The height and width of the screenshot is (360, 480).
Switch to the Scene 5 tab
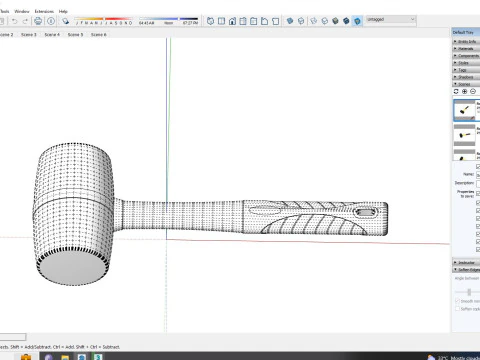[x=75, y=34]
